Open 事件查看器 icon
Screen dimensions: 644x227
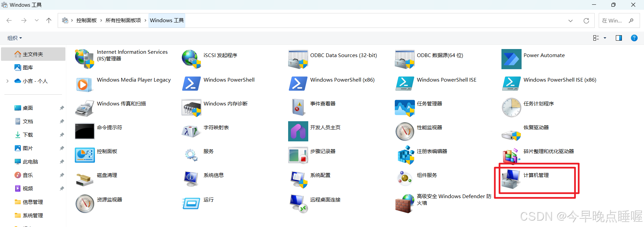298,107
